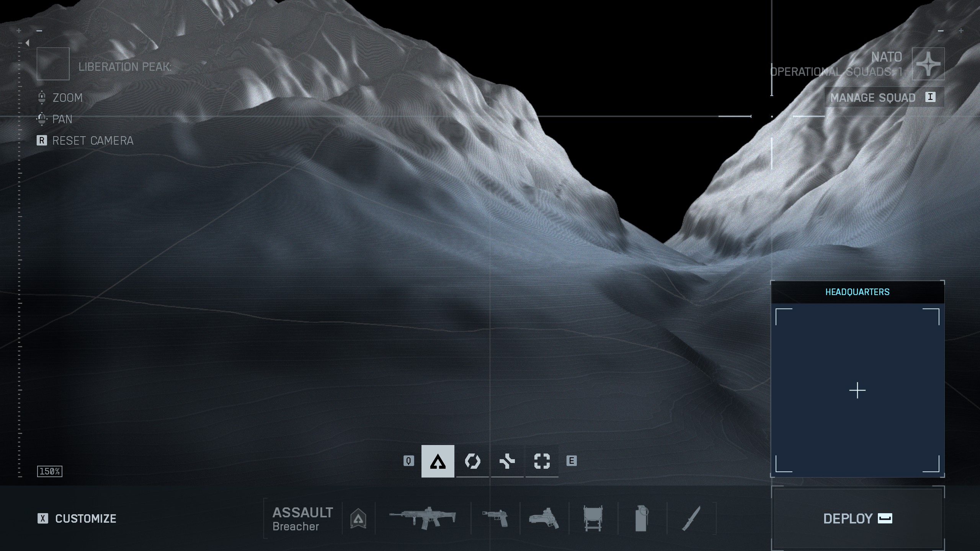Click the combat knife melee slot

(x=691, y=518)
